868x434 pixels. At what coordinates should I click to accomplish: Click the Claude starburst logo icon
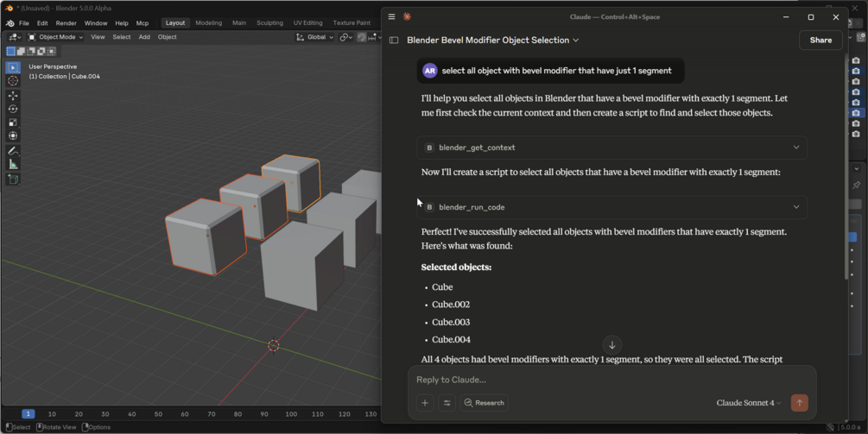pos(407,16)
